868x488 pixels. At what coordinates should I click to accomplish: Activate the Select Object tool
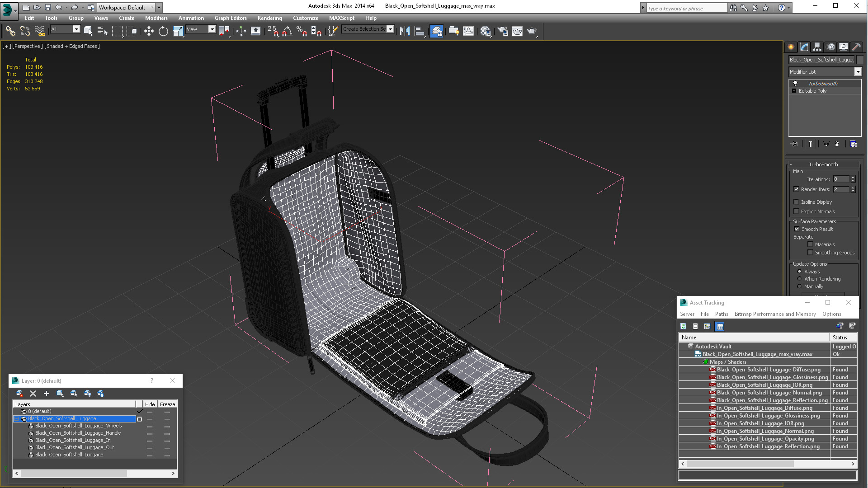[x=88, y=31]
